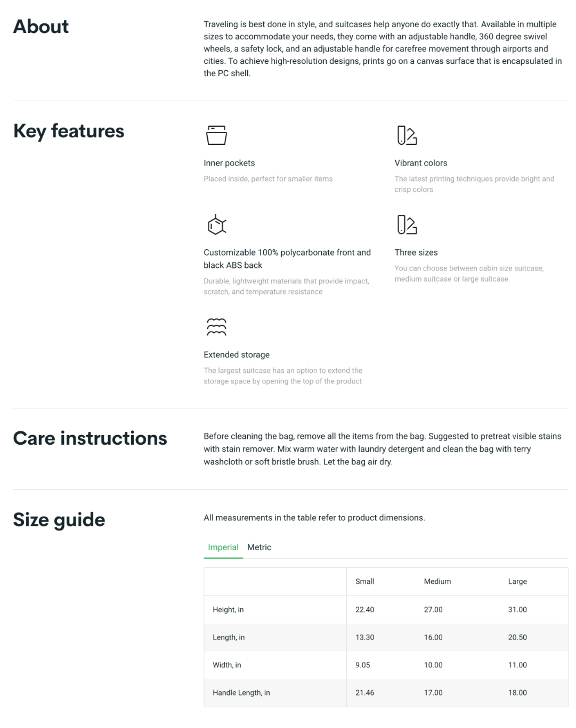The height and width of the screenshot is (728, 576).
Task: Click the Extended storage waves icon
Action: 216,327
